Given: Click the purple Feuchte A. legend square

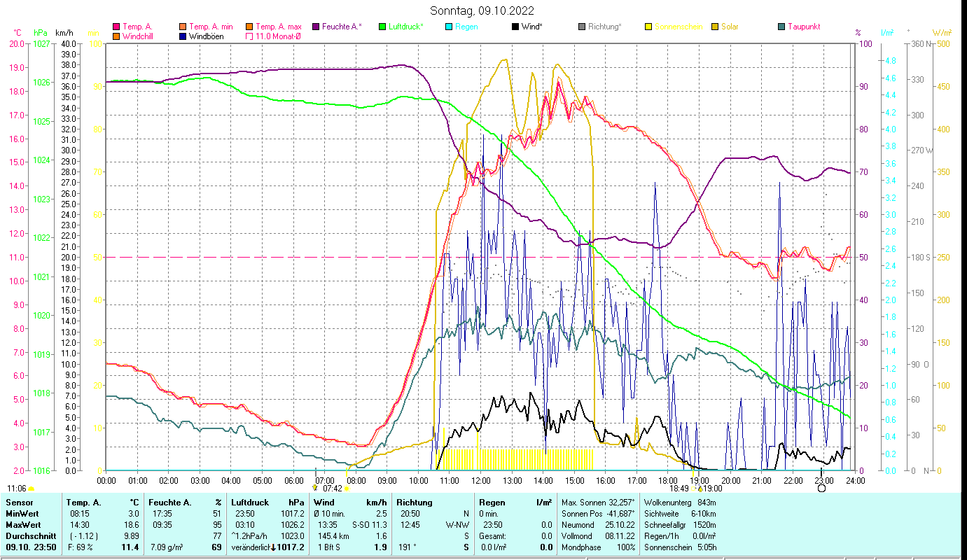Looking at the screenshot, I should point(316,27).
